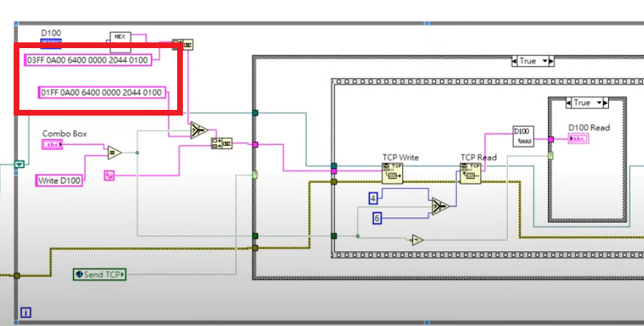
Task: Select the TCP Read node icon
Action: [x=470, y=173]
